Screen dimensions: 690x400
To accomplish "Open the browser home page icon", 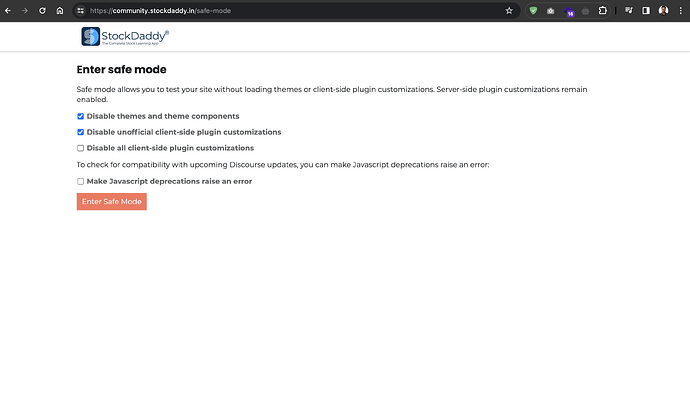I will click(60, 11).
